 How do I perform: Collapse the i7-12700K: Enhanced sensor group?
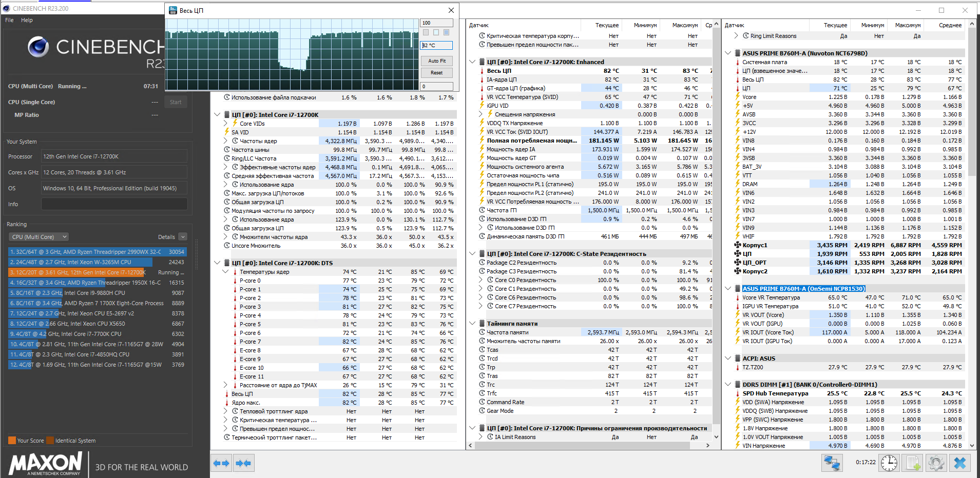(x=472, y=62)
